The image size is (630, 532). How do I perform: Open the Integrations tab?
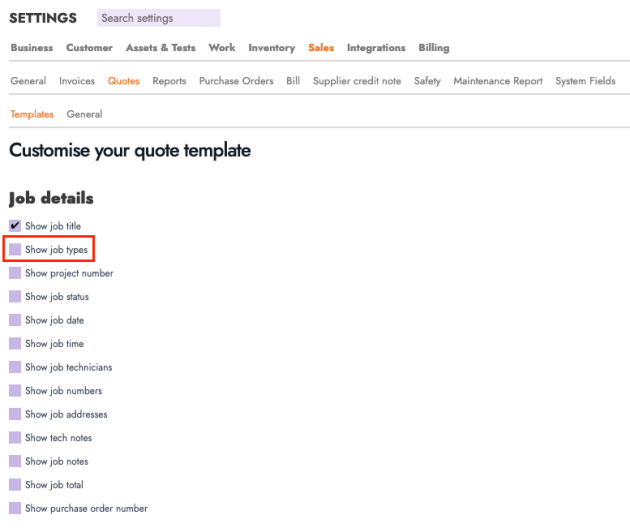click(x=376, y=48)
